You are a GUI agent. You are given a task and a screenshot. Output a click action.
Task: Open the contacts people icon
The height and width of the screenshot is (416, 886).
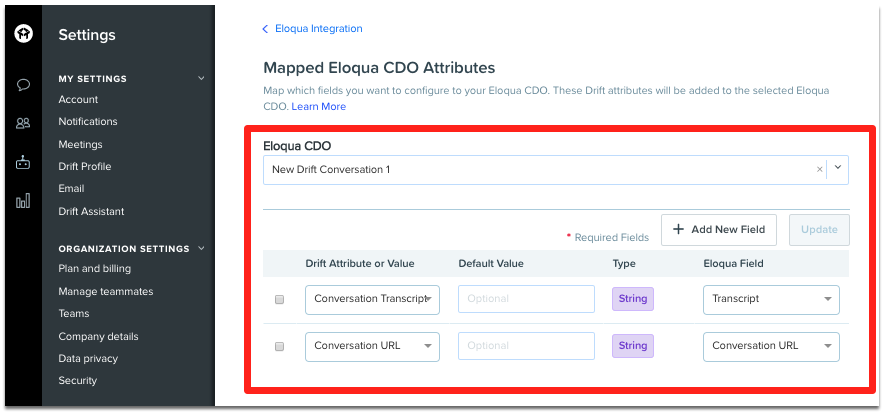point(23,123)
